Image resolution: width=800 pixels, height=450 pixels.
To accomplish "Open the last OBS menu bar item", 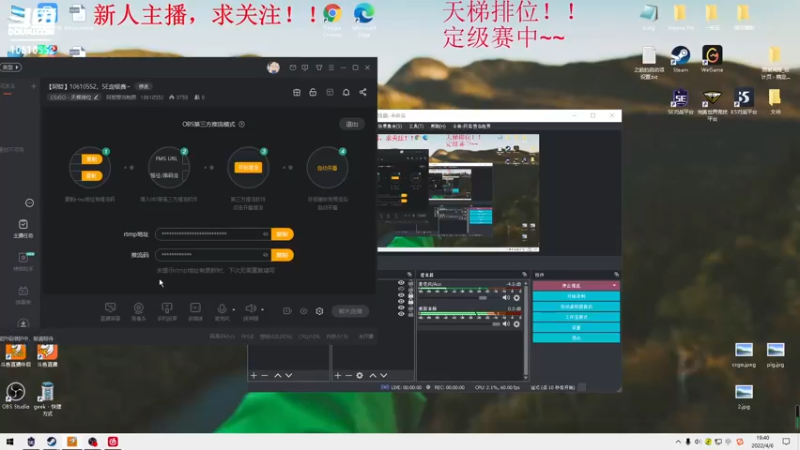I will point(471,126).
